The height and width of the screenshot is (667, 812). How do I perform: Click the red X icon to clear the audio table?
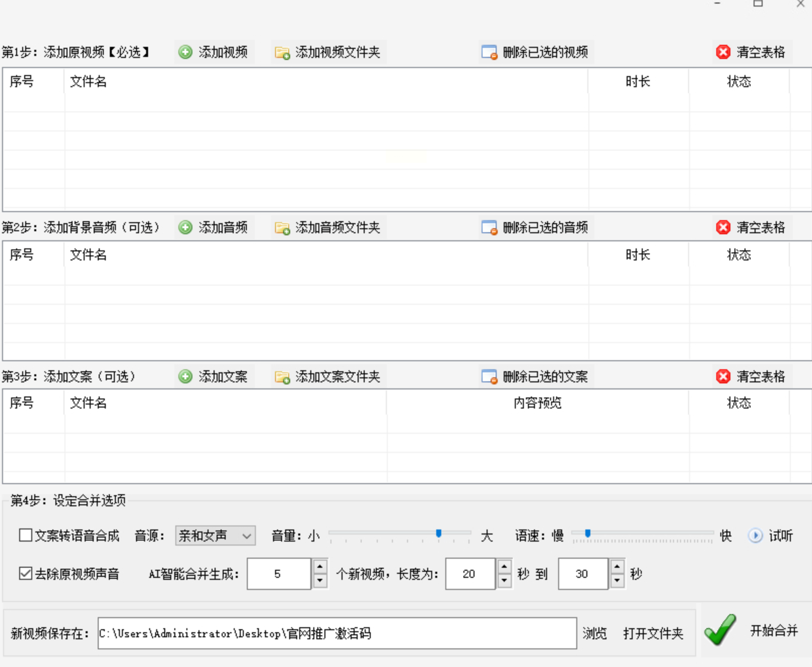coord(723,227)
